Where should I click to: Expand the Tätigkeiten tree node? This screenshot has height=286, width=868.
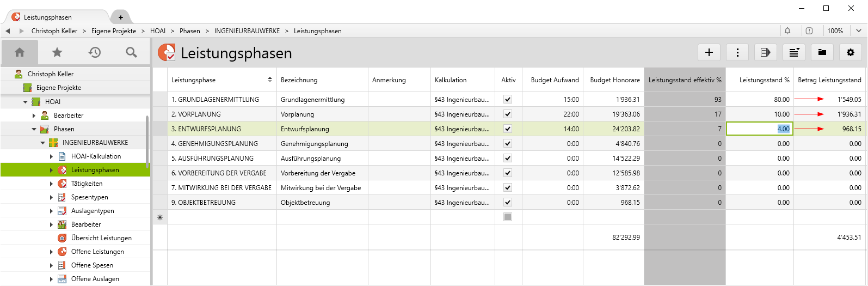coord(52,184)
